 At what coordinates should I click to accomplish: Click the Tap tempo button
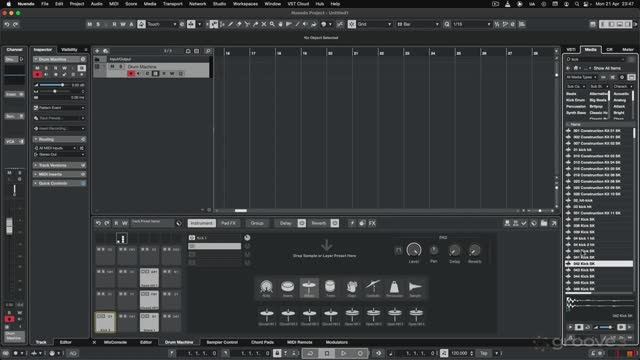[484, 353]
